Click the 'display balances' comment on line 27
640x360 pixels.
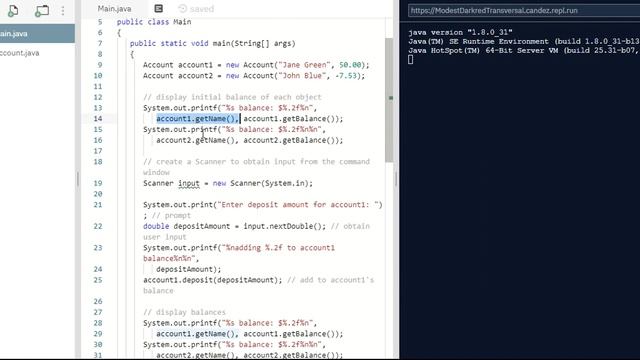tap(184, 312)
